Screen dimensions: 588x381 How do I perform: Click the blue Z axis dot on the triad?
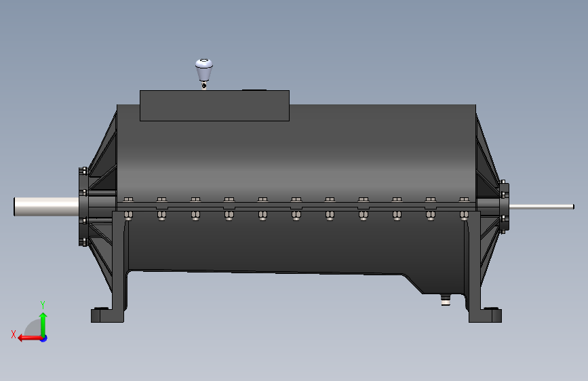(44, 338)
